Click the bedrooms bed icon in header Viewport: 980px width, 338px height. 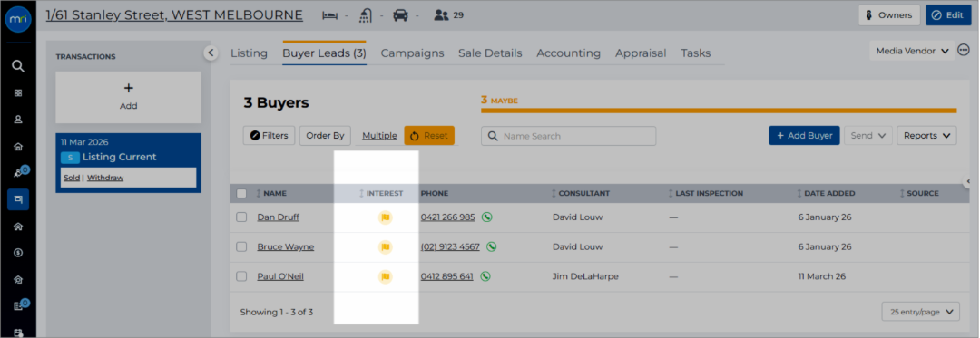point(329,15)
